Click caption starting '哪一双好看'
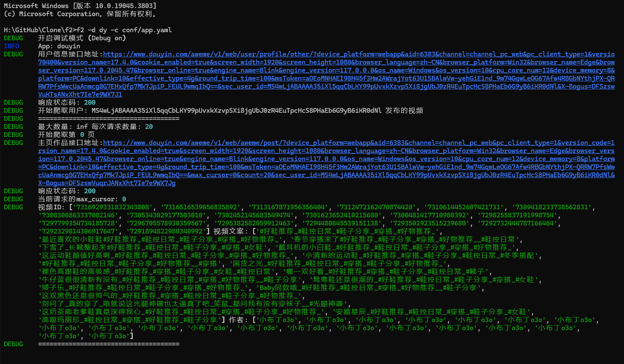624x364 pixels. coord(386,272)
